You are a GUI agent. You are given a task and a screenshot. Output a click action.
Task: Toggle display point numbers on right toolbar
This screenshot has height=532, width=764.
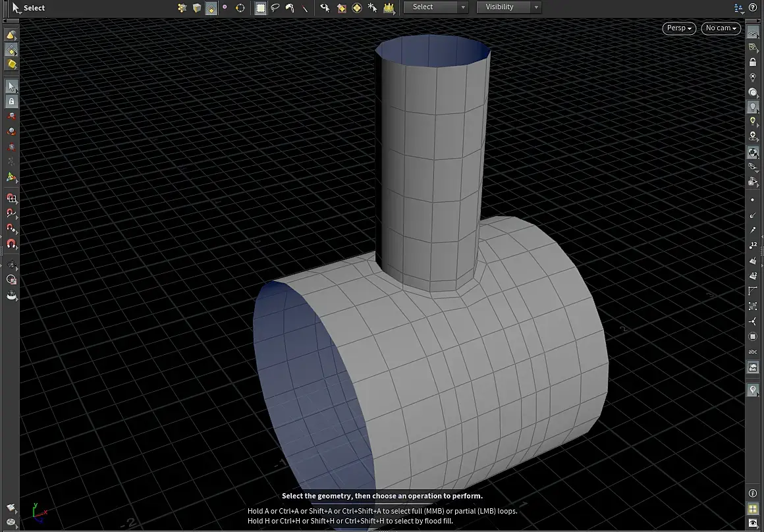(753, 246)
